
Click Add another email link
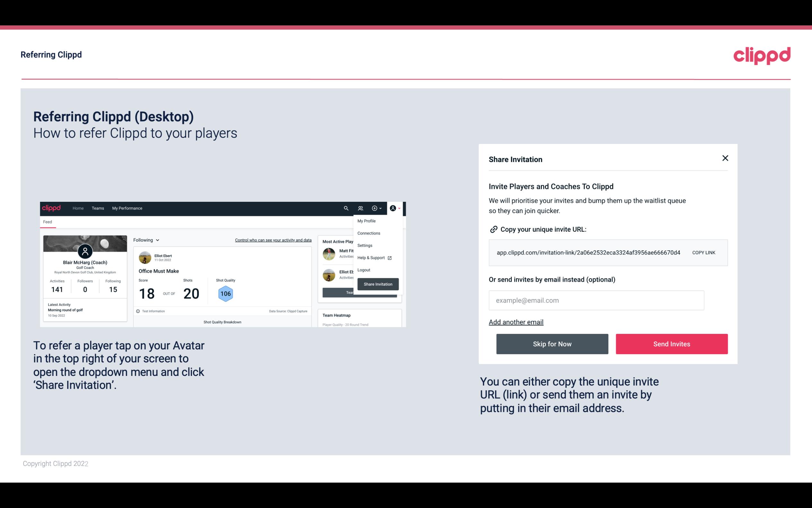[516, 321]
